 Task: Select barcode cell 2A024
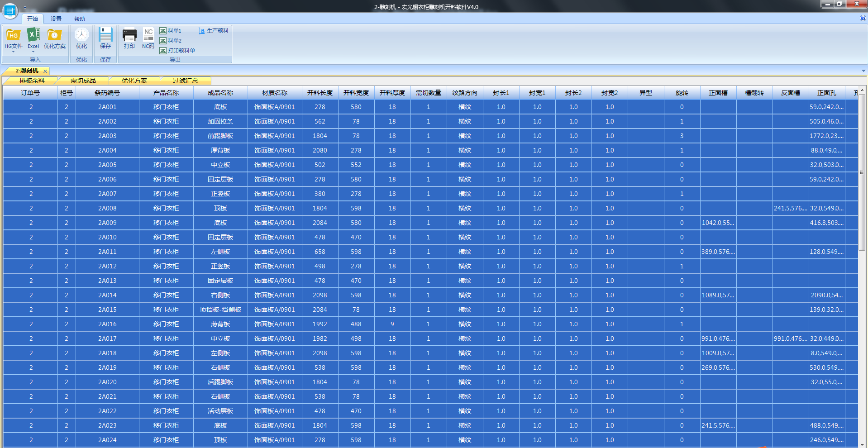click(107, 440)
